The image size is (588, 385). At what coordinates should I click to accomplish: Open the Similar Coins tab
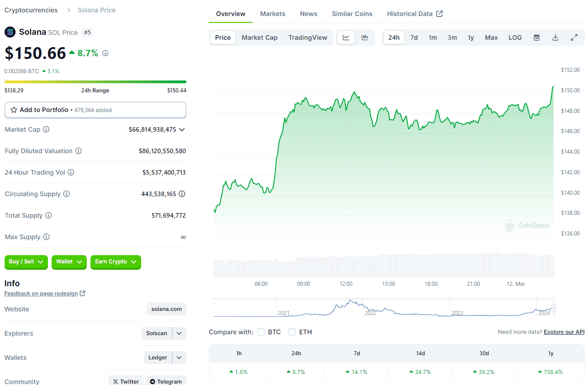352,14
